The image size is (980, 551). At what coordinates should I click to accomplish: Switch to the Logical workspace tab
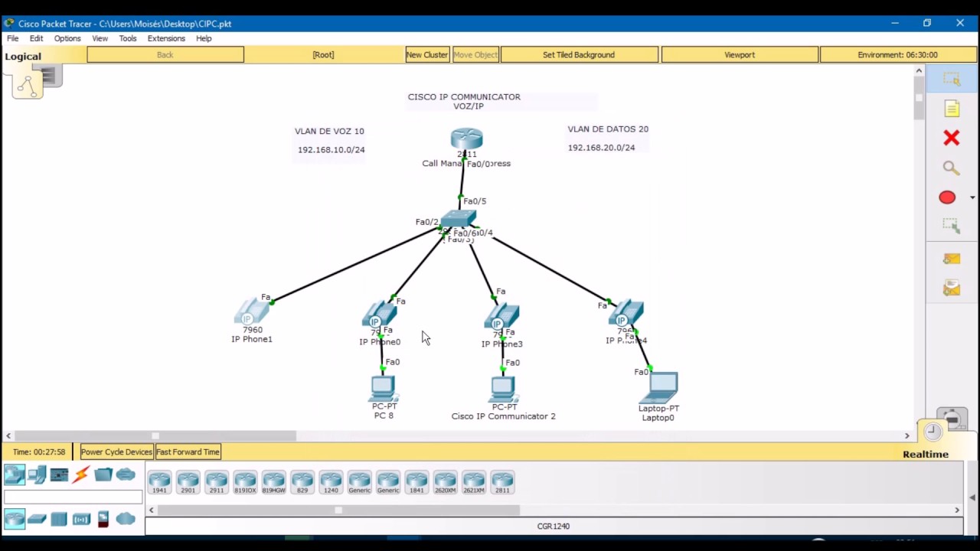[x=23, y=56]
